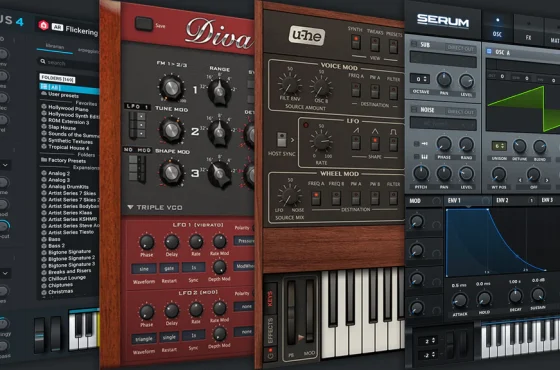Image resolution: width=560 pixels, height=370 pixels.
Task: Click the power icon below the EFFECTS tab
Action: coord(270,355)
